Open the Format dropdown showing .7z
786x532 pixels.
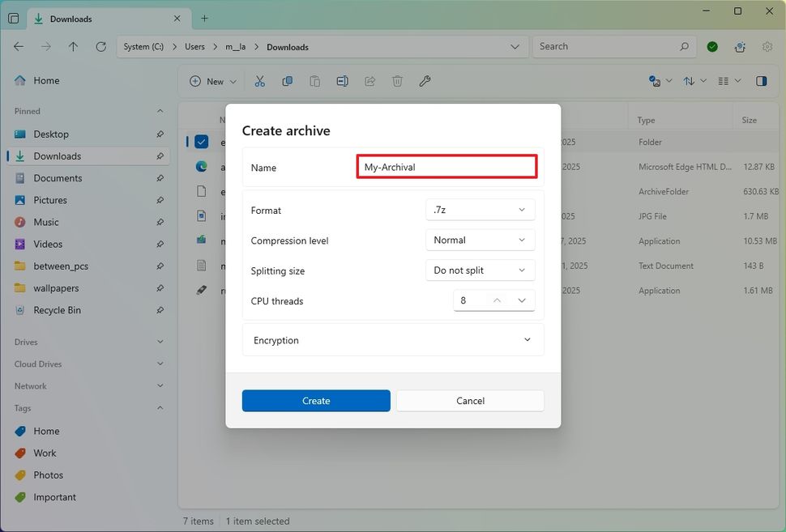click(480, 209)
